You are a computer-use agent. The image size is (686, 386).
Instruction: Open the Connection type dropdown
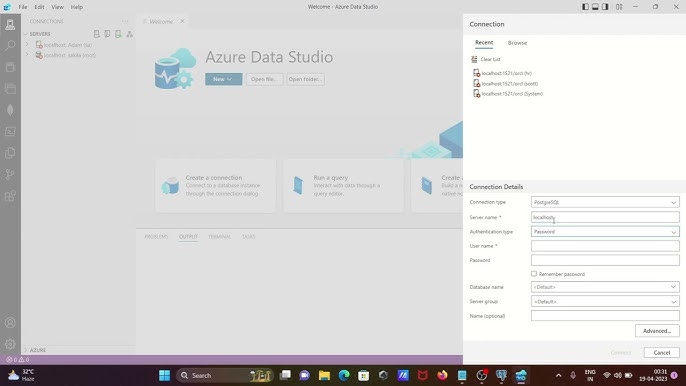605,202
